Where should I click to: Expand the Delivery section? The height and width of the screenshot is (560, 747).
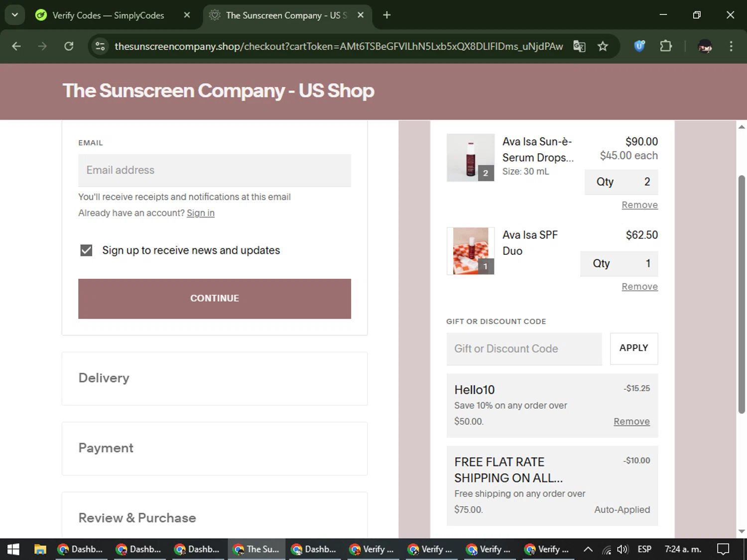[x=215, y=378]
